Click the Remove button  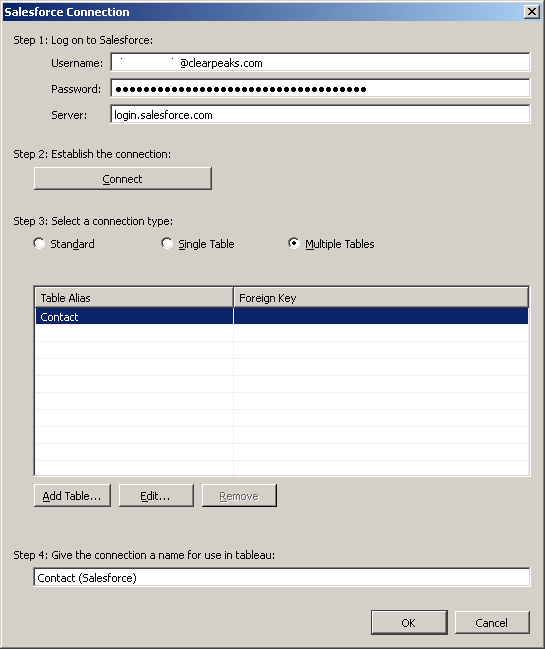(x=239, y=495)
